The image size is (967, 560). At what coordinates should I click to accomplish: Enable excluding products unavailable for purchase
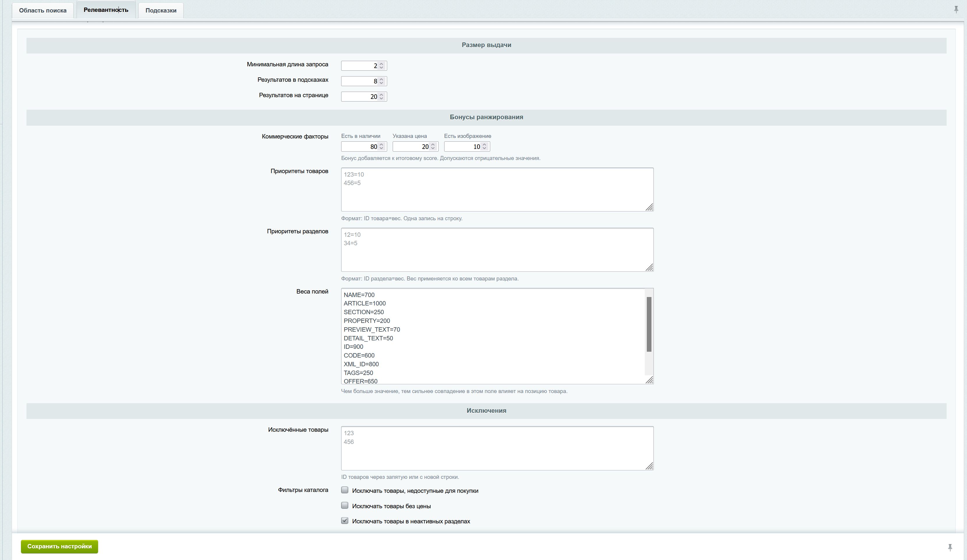[345, 490]
